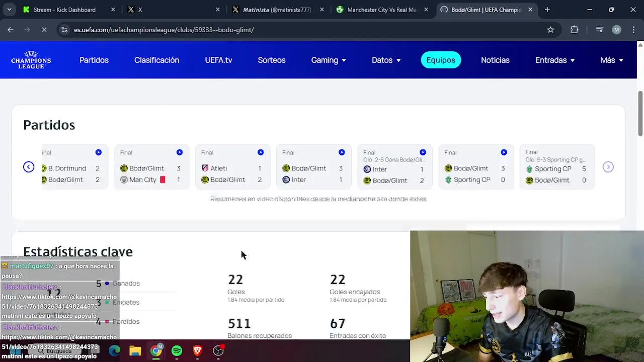Stop loading the page
644x362 pixels.
[44, 30]
